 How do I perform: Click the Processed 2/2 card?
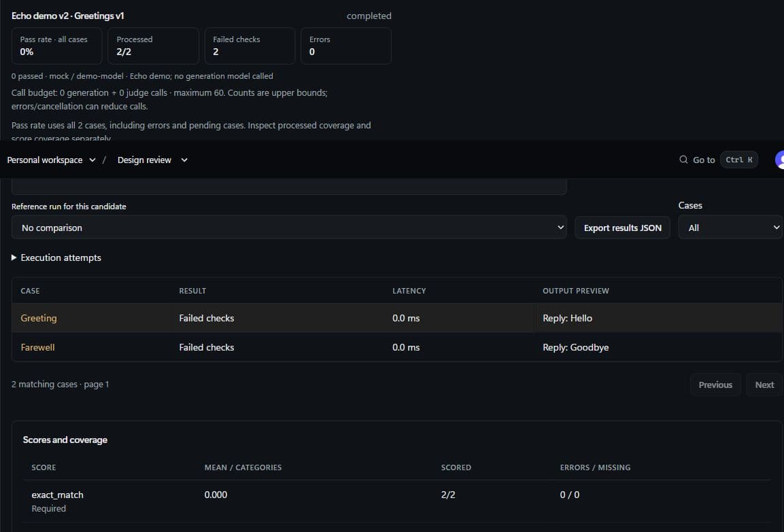(x=153, y=46)
